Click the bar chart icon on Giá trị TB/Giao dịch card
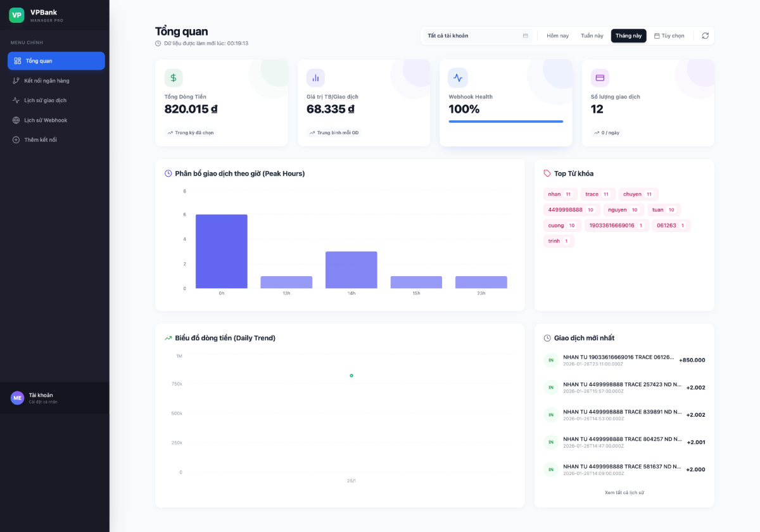Image resolution: width=760 pixels, height=532 pixels. 315,78
